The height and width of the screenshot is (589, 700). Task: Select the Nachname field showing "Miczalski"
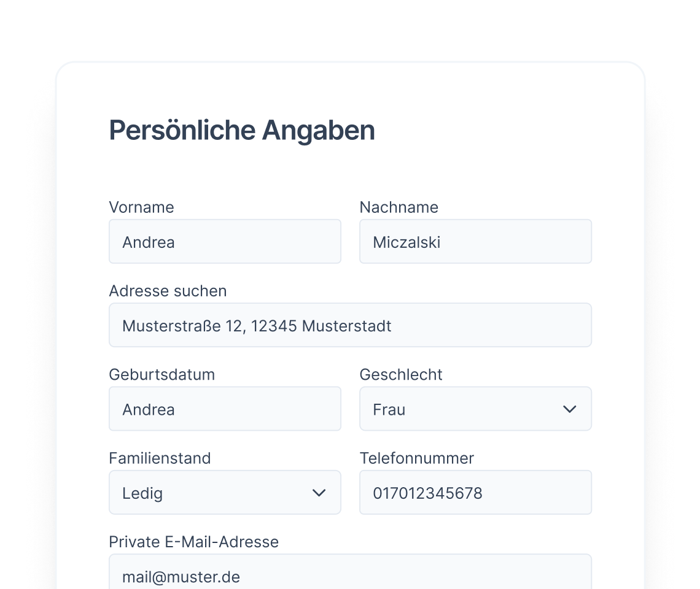tap(476, 241)
